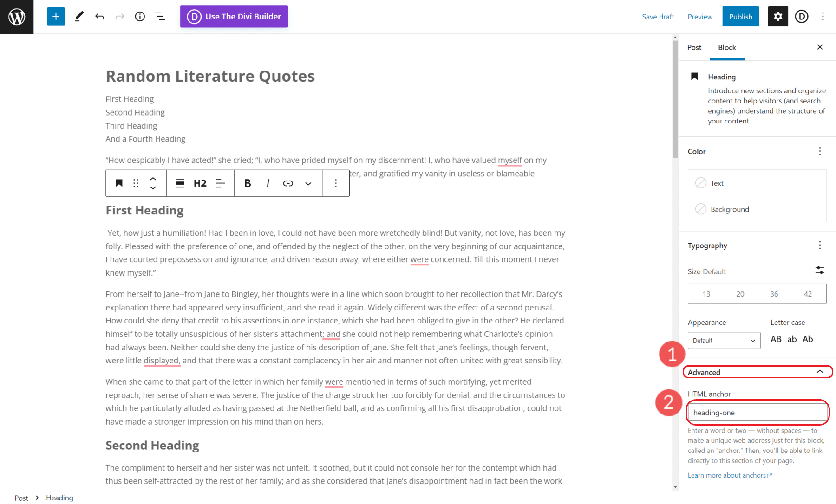836x504 pixels.
Task: Open the Appearance dropdown
Action: point(724,340)
